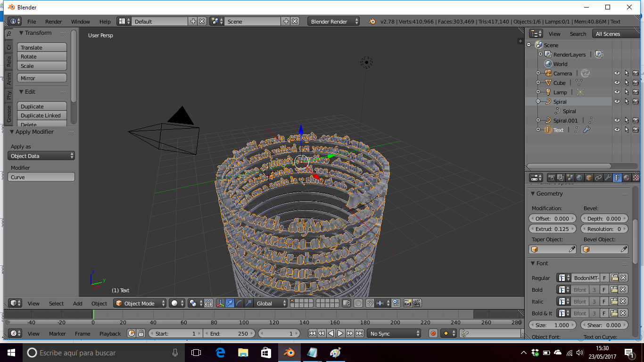Open the Modifiers wrench properties icon

[x=608, y=178]
